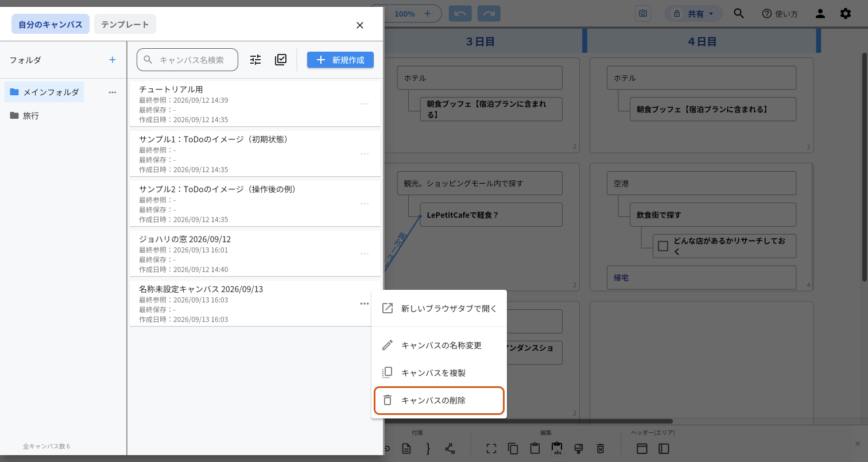
Task: Click the camera screenshot icon
Action: 643,14
